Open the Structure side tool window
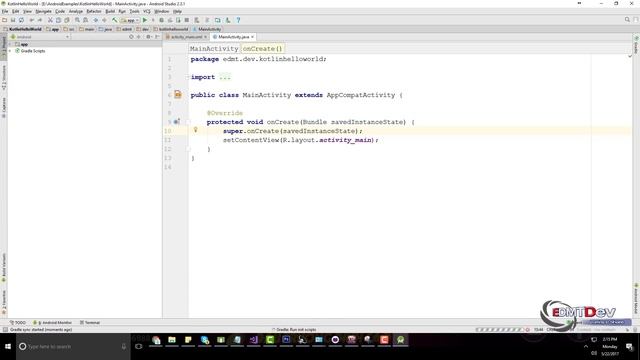Image resolution: width=640 pixels, height=360 pixels. point(4,78)
